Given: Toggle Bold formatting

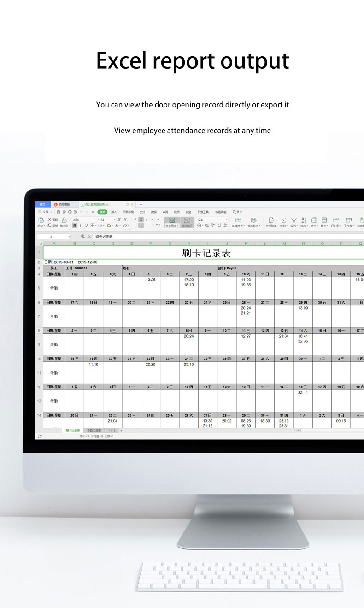Looking at the screenshot, I should click(x=75, y=226).
